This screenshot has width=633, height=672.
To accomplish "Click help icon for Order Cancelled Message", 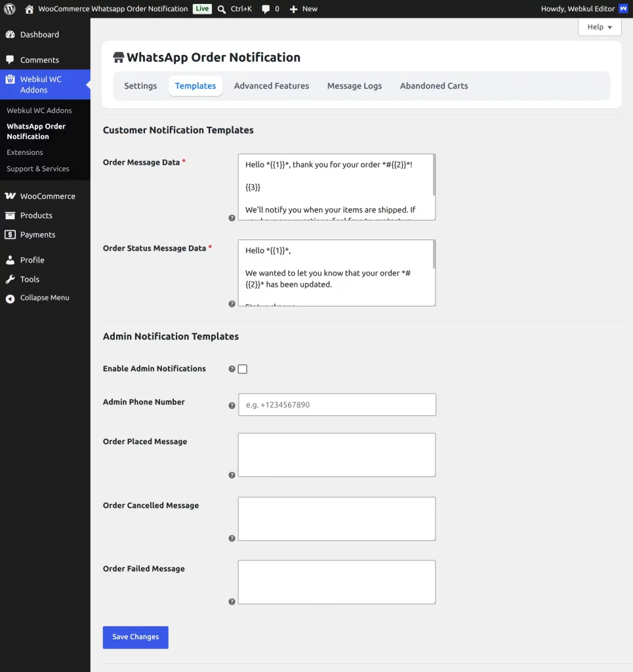I will (232, 538).
